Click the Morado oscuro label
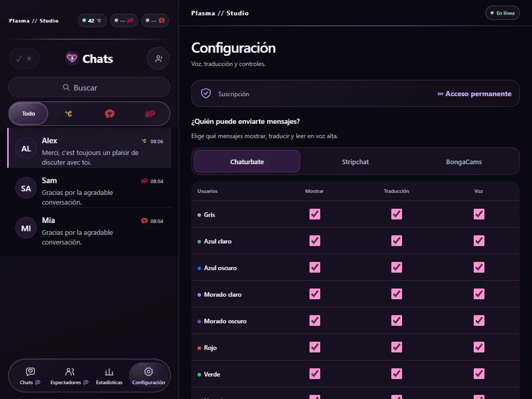The width and height of the screenshot is (532, 399). pyautogui.click(x=225, y=321)
